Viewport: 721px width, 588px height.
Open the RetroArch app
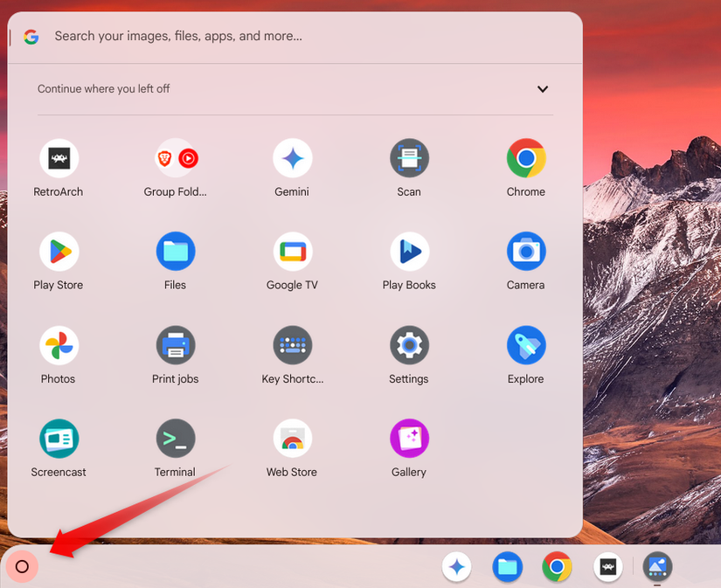coord(58,157)
